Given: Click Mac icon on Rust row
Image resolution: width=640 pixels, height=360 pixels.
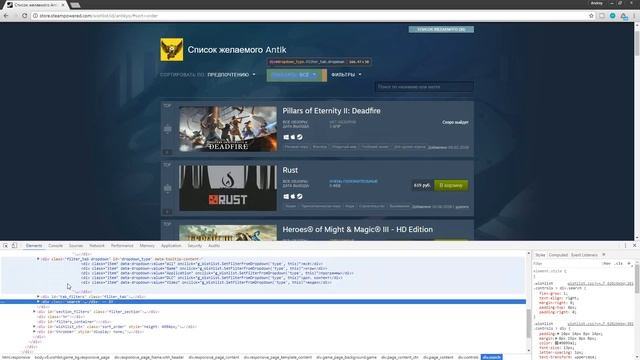Looking at the screenshot, I should click(x=293, y=196).
